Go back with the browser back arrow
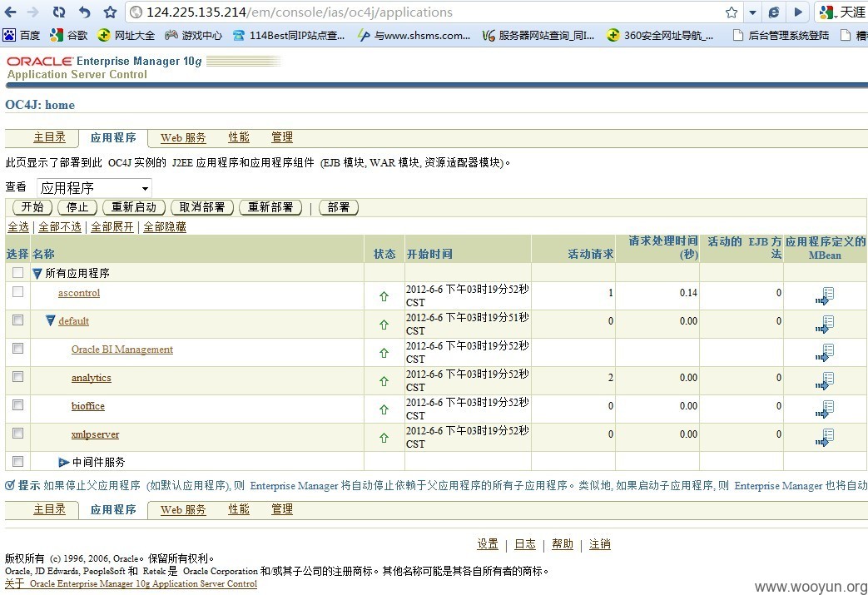Screen dimensions: 868x595 coord(11,12)
